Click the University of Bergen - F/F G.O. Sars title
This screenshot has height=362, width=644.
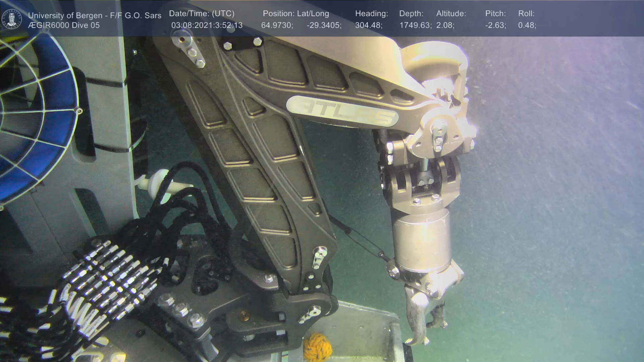(95, 15)
